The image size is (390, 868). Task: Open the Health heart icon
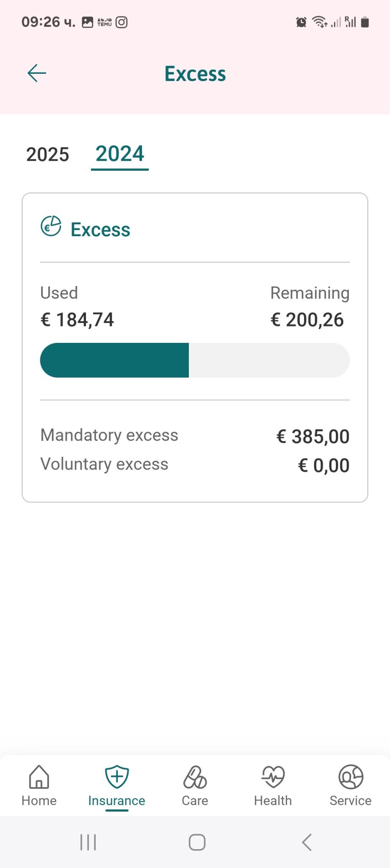tap(273, 777)
